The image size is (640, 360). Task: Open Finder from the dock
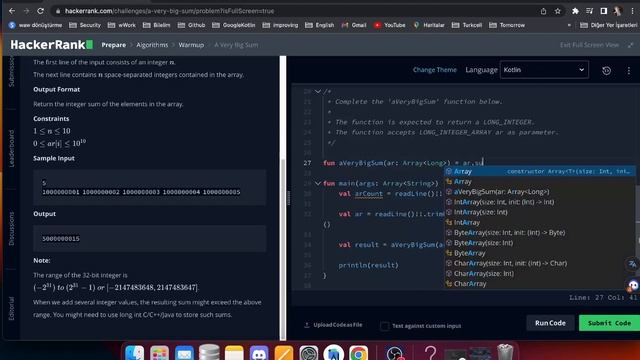135,353
